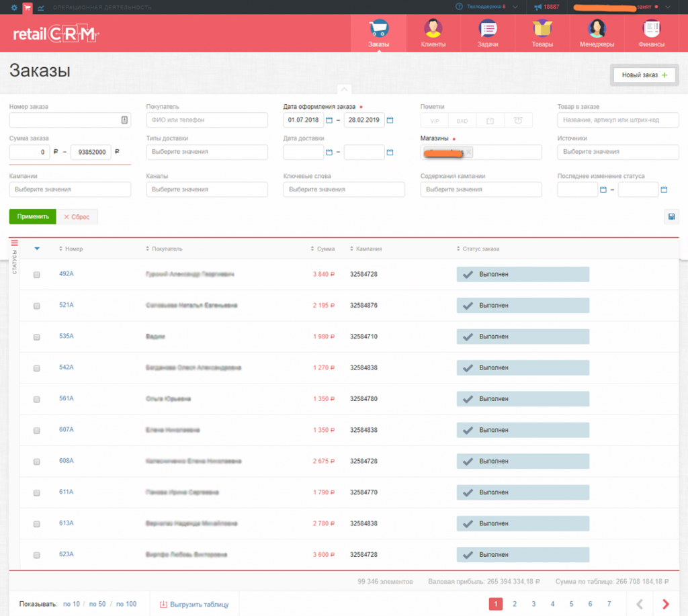The height and width of the screenshot is (616, 688).
Task: Open start calendar for Последнее изменение статуса
Action: coord(603,189)
